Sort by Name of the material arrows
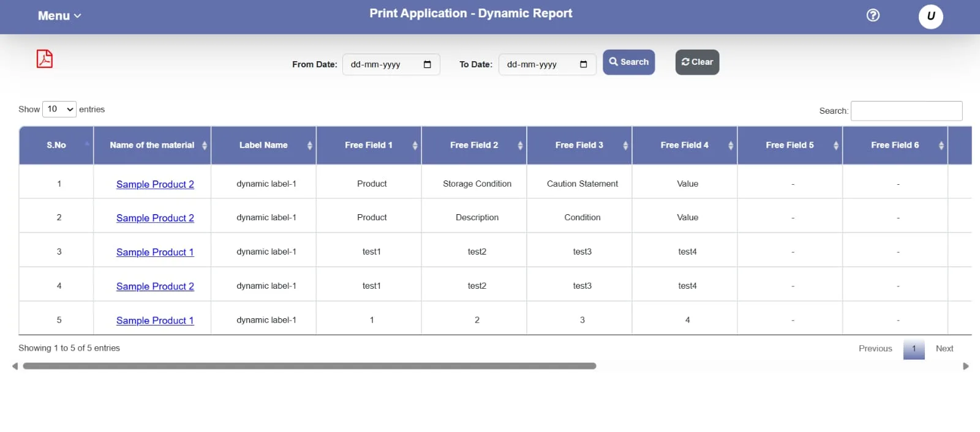The height and width of the screenshot is (432, 980). click(x=205, y=145)
